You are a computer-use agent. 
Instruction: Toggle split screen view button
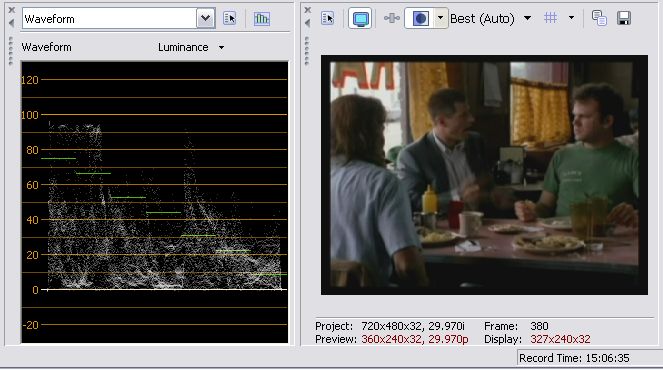click(420, 19)
